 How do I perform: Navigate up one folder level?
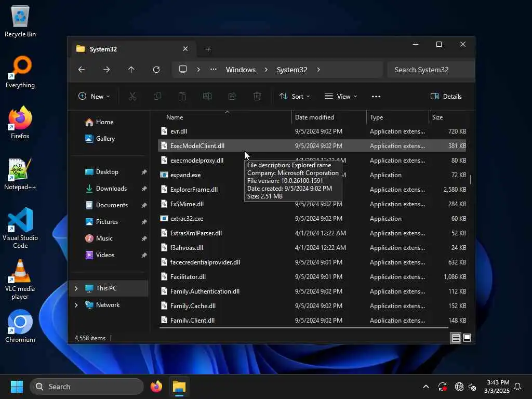pos(131,70)
